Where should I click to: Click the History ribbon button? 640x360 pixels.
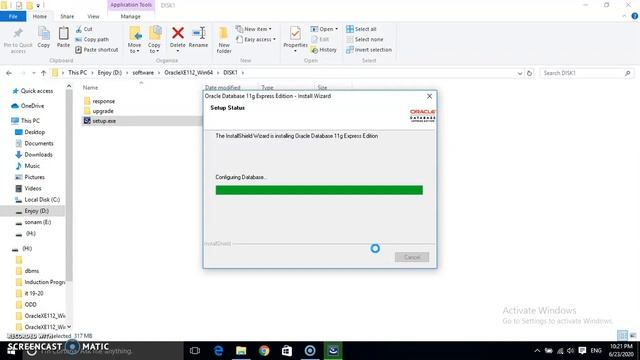324,50
